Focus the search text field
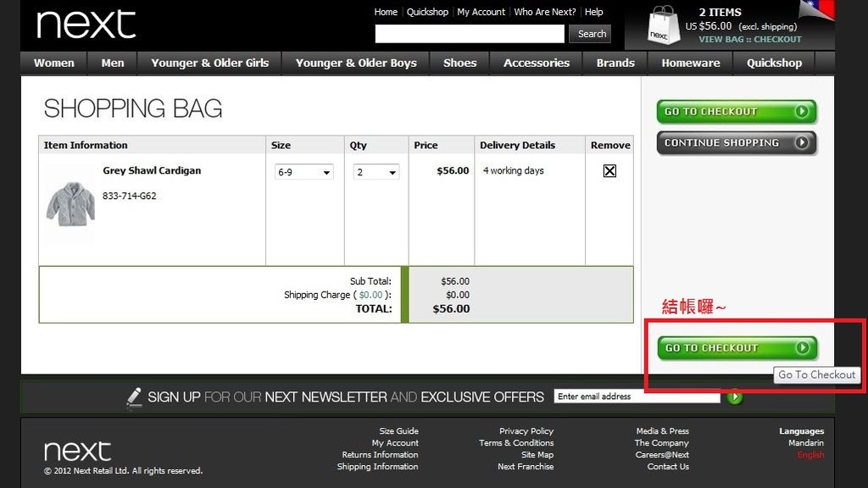This screenshot has width=868, height=488. click(x=470, y=34)
